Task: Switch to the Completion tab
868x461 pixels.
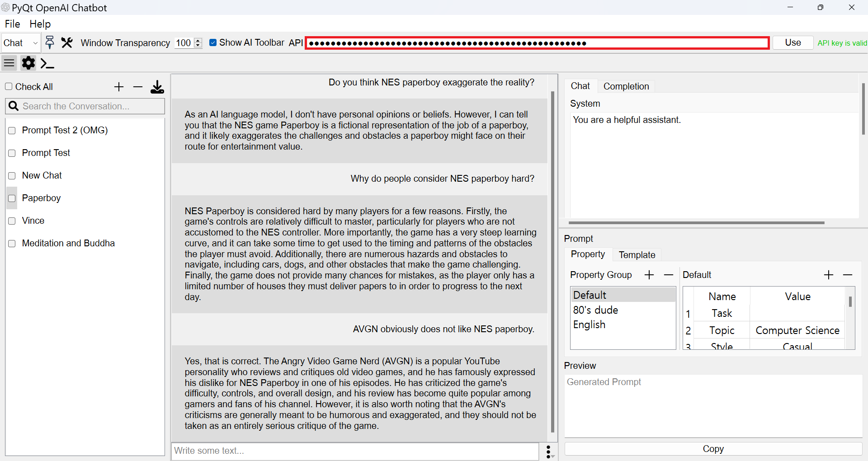Action: (x=626, y=86)
